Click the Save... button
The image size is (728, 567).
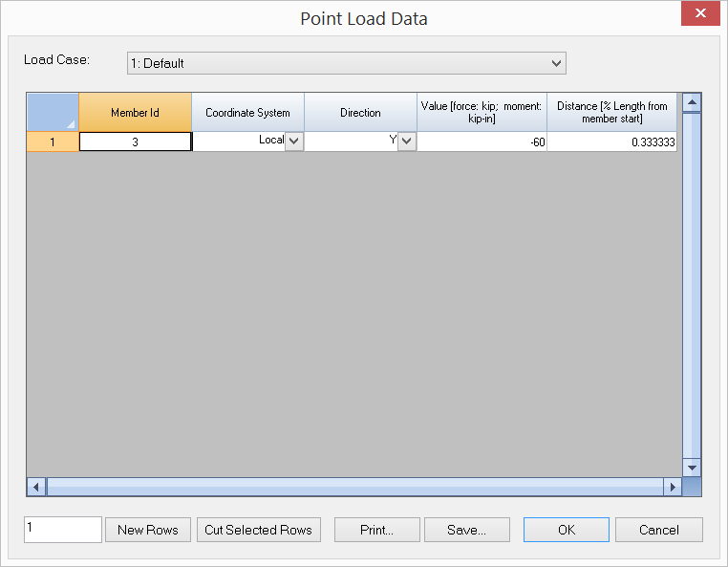467,530
